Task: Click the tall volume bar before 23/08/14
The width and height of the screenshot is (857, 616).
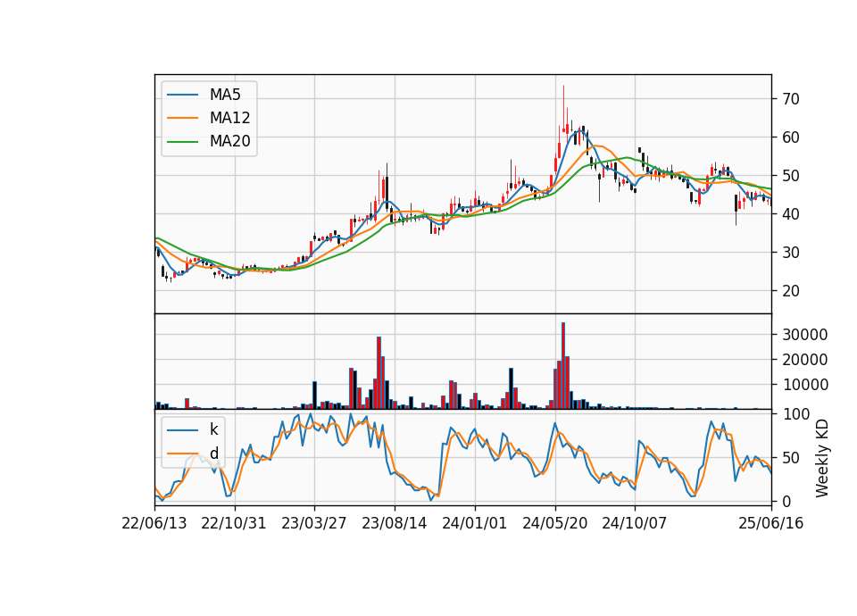Action: click(379, 373)
